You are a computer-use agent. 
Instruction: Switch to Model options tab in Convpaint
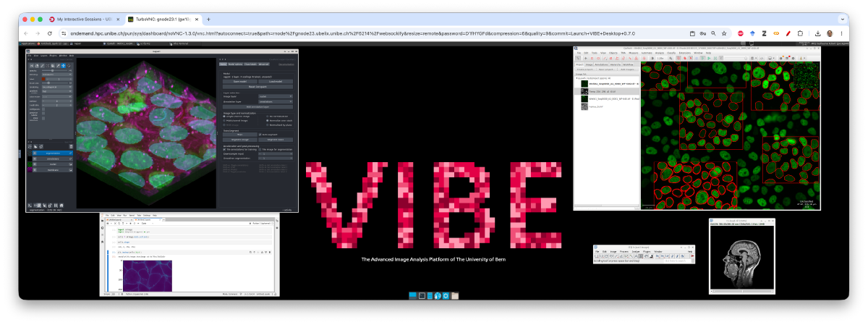[x=236, y=64]
